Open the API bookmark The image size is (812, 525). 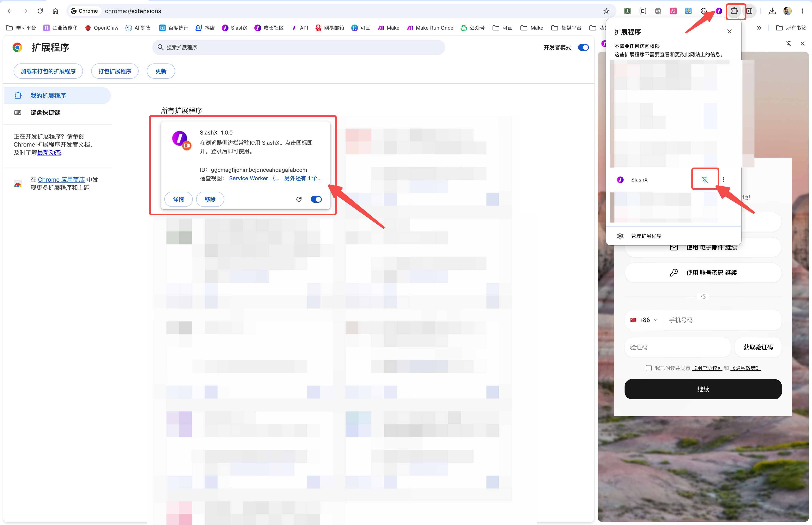300,28
